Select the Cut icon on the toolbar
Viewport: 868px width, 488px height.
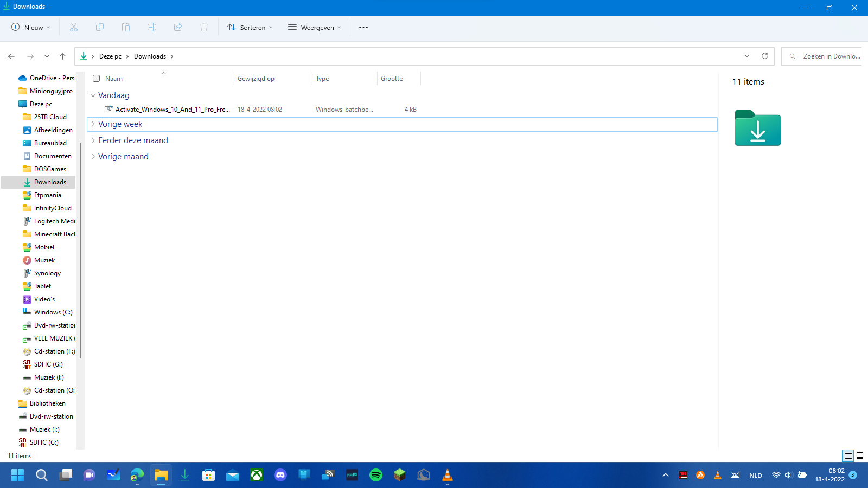click(74, 27)
